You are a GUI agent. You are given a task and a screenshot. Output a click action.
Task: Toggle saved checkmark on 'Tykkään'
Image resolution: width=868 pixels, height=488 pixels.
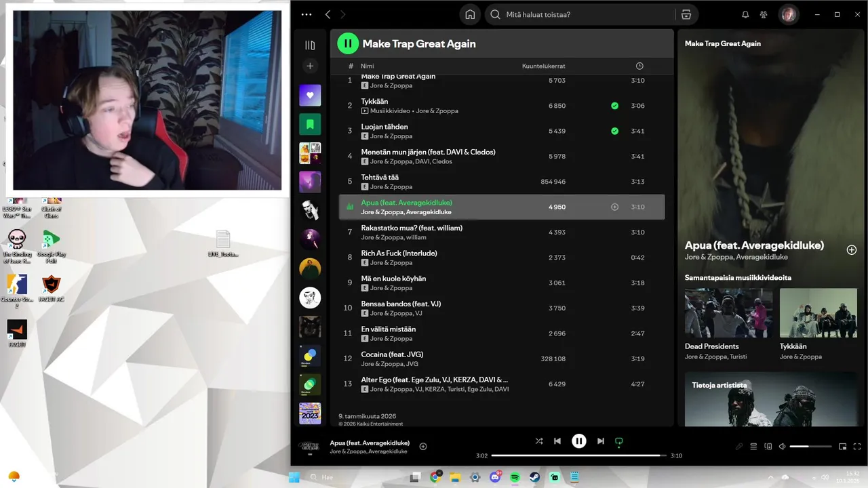(614, 106)
